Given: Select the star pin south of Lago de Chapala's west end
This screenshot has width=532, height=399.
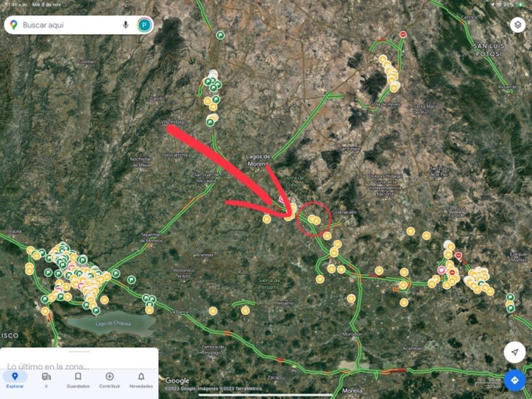Looking at the screenshot, I should (45, 311).
